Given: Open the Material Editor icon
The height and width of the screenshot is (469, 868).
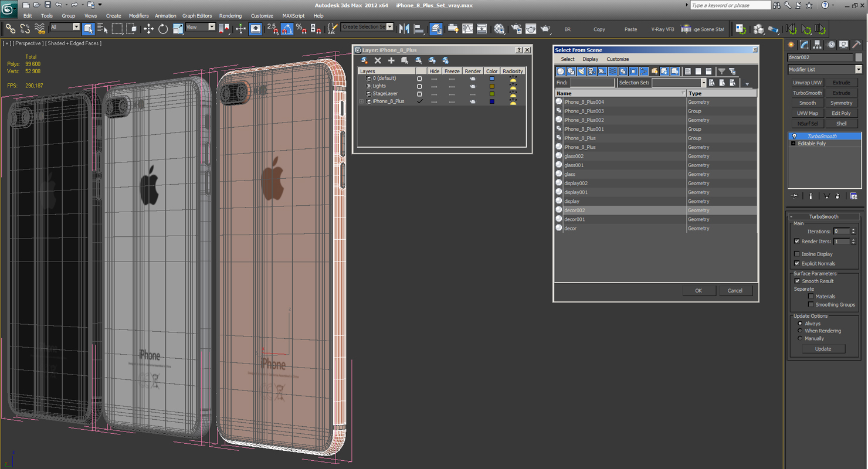Looking at the screenshot, I should (x=499, y=28).
